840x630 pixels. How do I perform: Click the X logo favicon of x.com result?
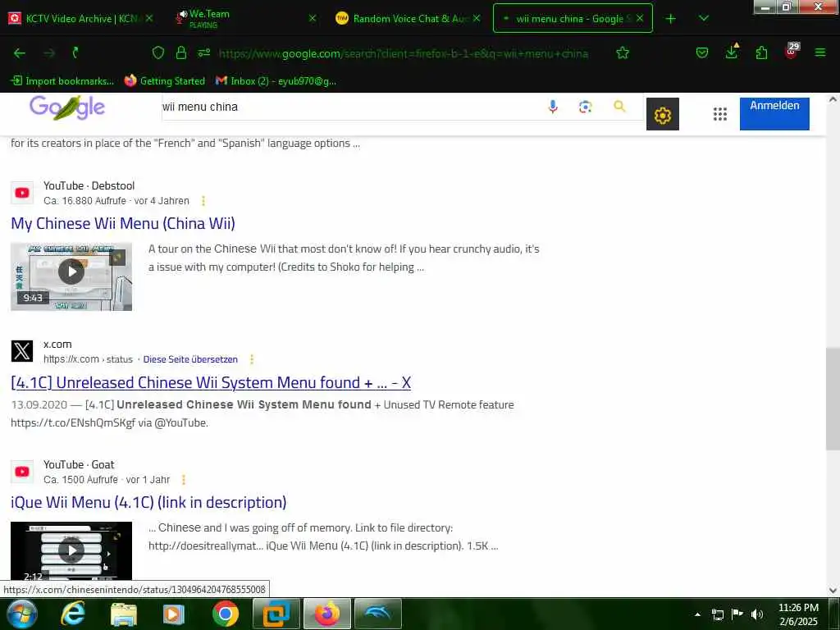click(22, 351)
